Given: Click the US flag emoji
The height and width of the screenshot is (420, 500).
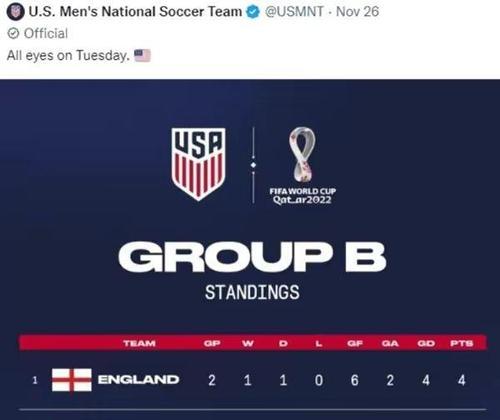Looking at the screenshot, I should 142,55.
